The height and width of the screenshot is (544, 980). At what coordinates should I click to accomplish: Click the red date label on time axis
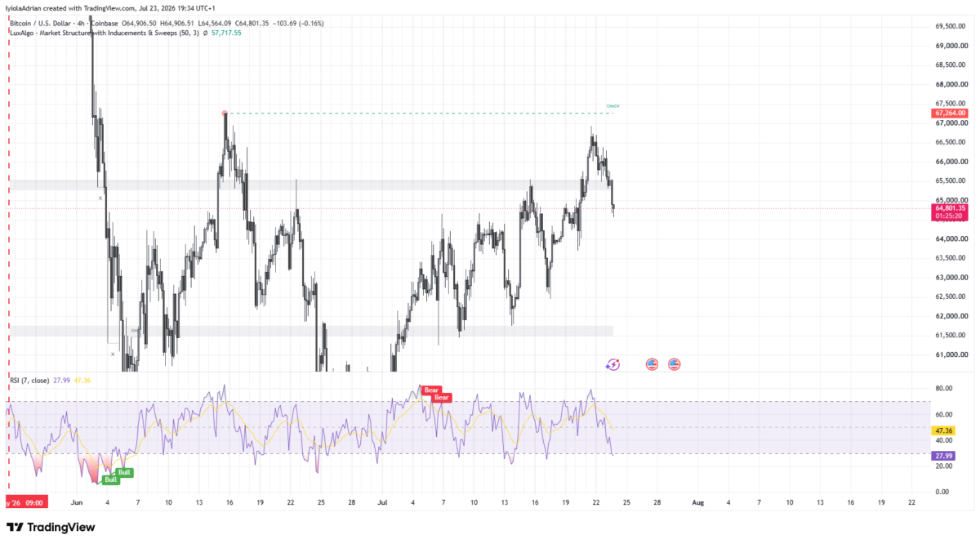tap(25, 503)
